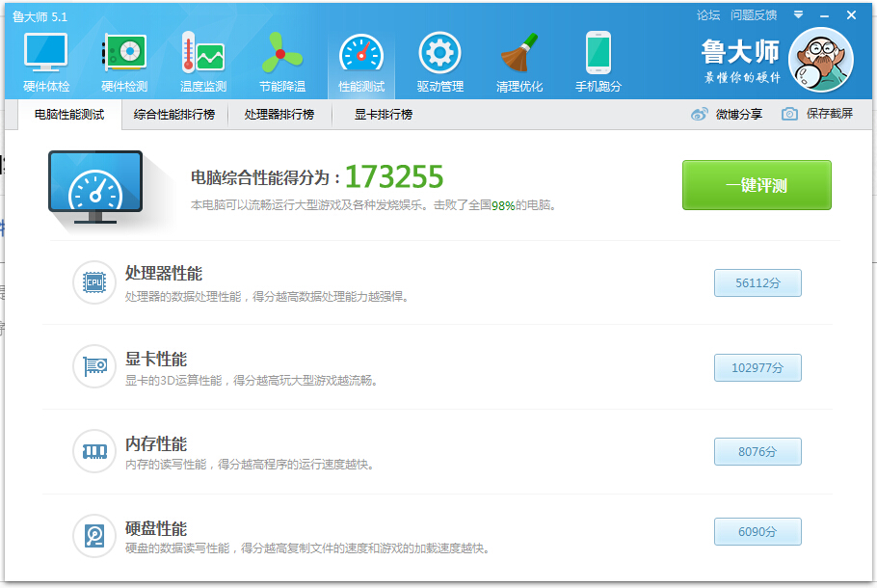Open 温度监测 temperature monitoring thermometer icon
Screen dimensions: 877x588
203,52
